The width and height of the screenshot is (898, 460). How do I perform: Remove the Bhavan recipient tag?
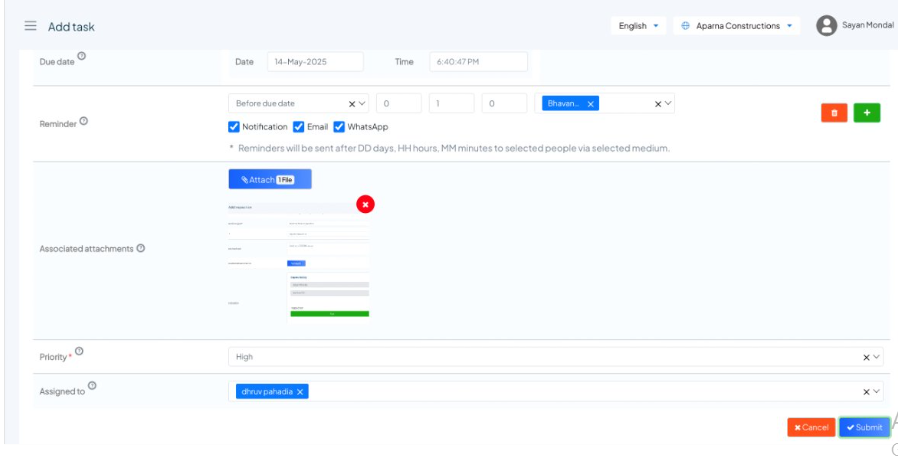pos(591,103)
